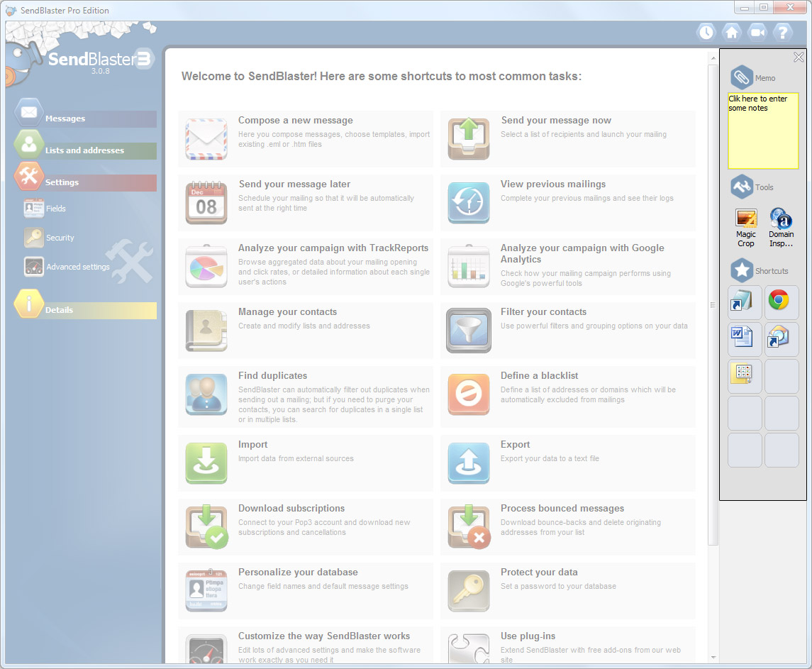The width and height of the screenshot is (812, 669).
Task: Click the Personalize your database card icon
Action: 206,590
